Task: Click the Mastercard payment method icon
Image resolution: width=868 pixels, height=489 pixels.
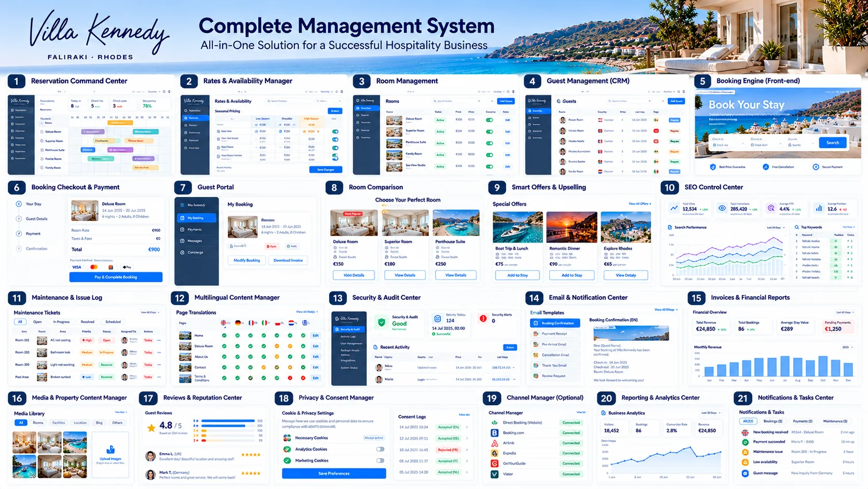Action: click(94, 267)
